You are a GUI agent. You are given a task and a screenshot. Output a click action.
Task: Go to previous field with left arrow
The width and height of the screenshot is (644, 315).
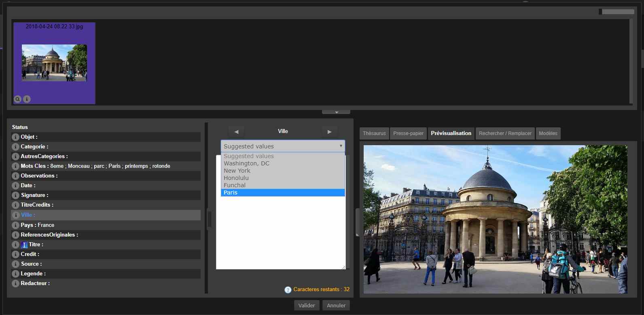click(x=236, y=131)
